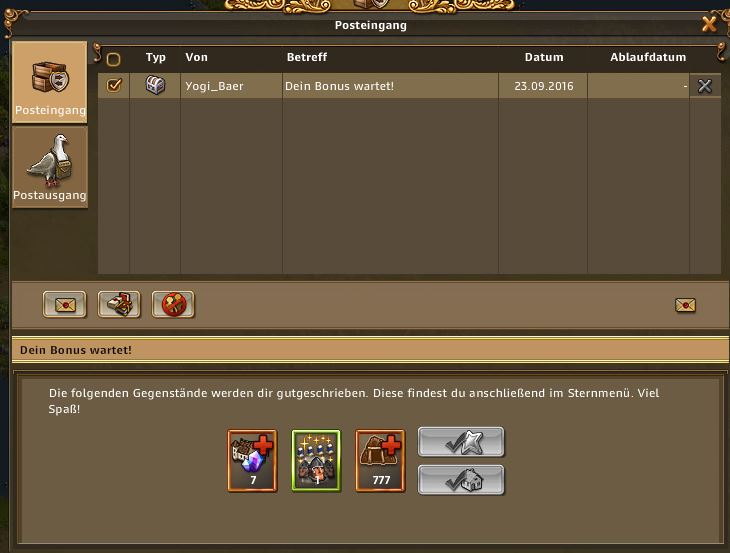Click the trade offer crates button
The width and height of the screenshot is (730, 553).
pos(119,305)
